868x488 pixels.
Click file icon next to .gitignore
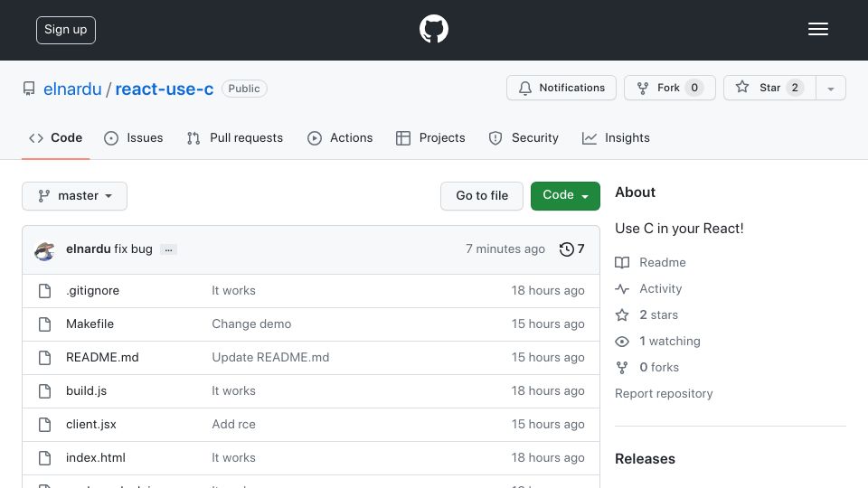click(45, 291)
